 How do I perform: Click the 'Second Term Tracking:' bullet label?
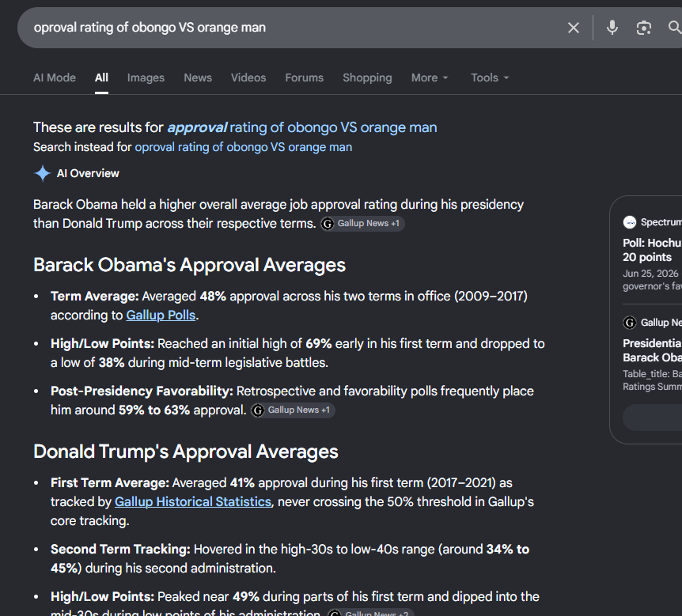[120, 549]
